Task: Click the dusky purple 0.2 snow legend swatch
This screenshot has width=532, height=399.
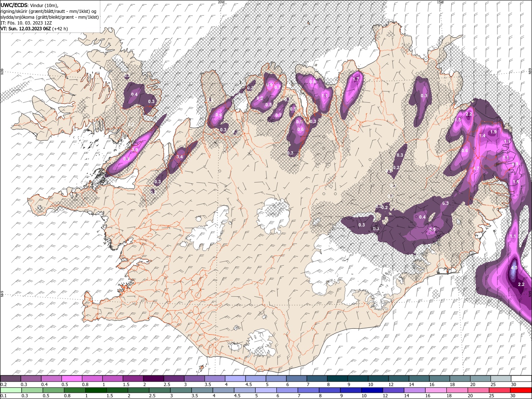Action: point(11,379)
